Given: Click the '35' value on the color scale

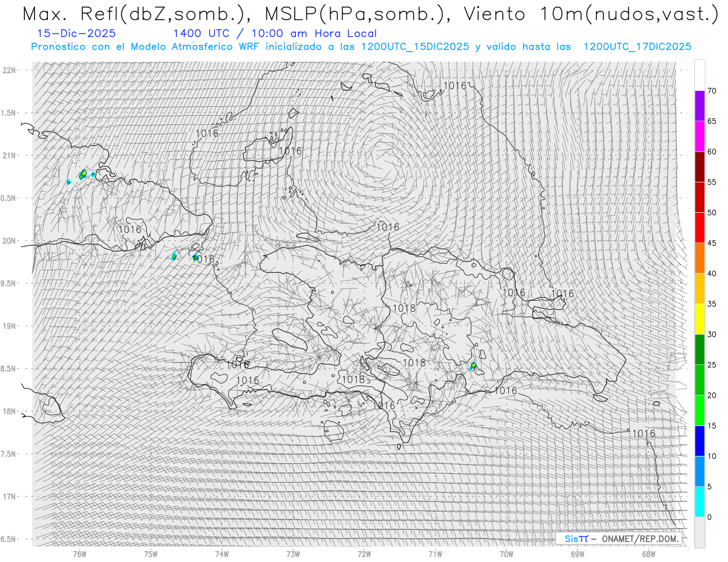Looking at the screenshot, I should click(x=712, y=304).
